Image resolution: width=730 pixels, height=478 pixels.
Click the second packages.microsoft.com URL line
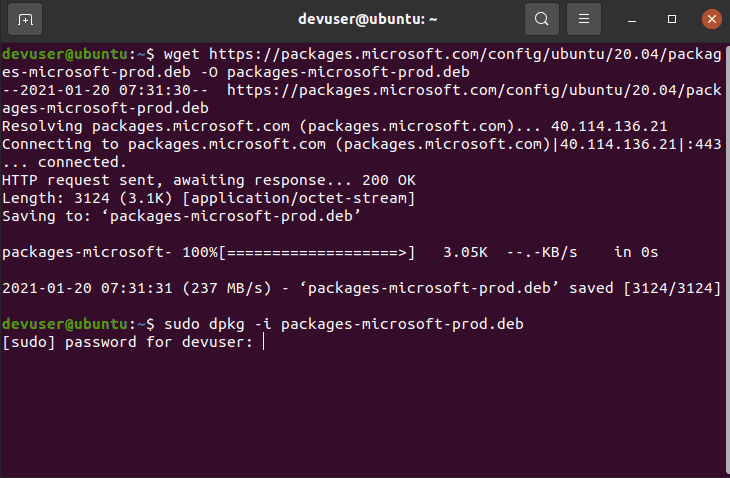361,99
